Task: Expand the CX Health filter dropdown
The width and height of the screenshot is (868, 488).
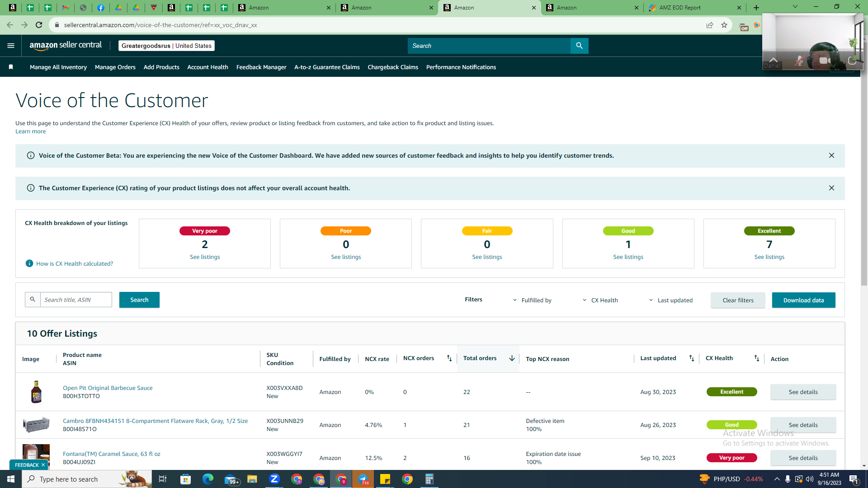Action: 600,300
